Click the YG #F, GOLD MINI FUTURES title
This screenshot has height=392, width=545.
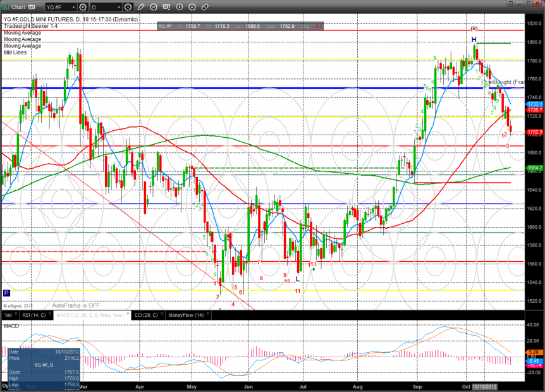pos(71,20)
